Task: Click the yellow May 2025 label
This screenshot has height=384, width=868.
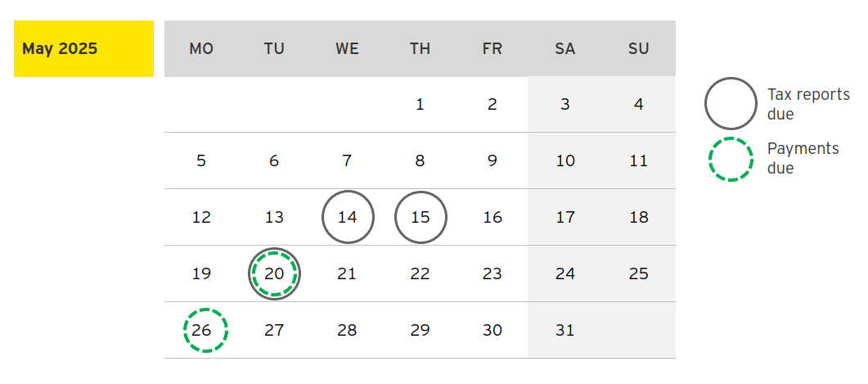Action: click(x=83, y=49)
